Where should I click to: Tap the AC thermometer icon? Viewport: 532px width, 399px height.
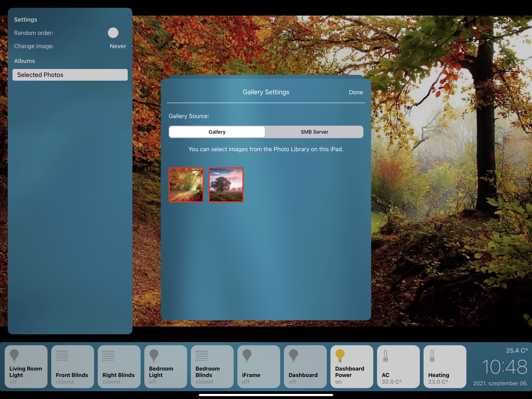pyautogui.click(x=386, y=356)
